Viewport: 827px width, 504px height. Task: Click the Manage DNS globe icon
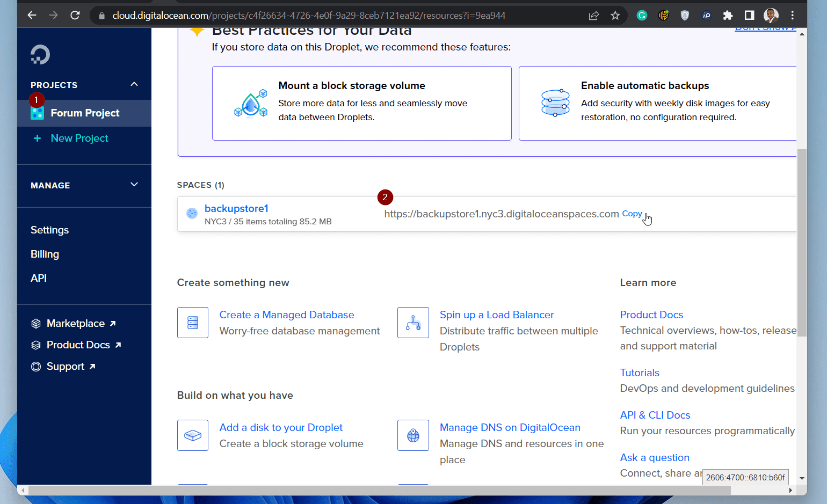(413, 435)
